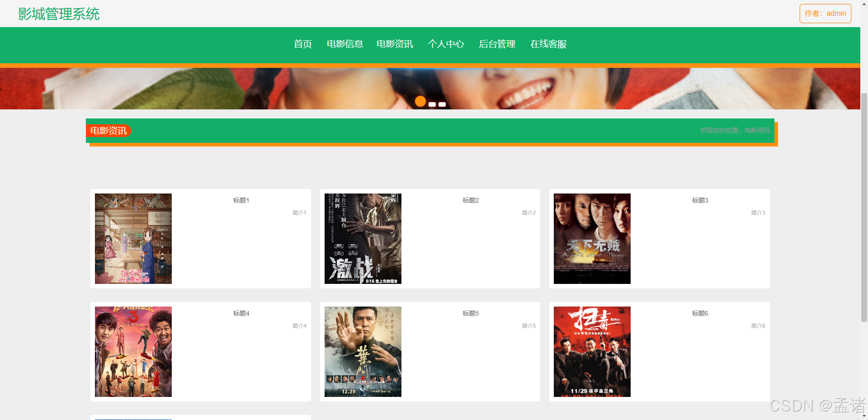Screen dimensions: 868x420
Task: Open the 唐人街探案3 poster for 标题4
Action: 133,352
